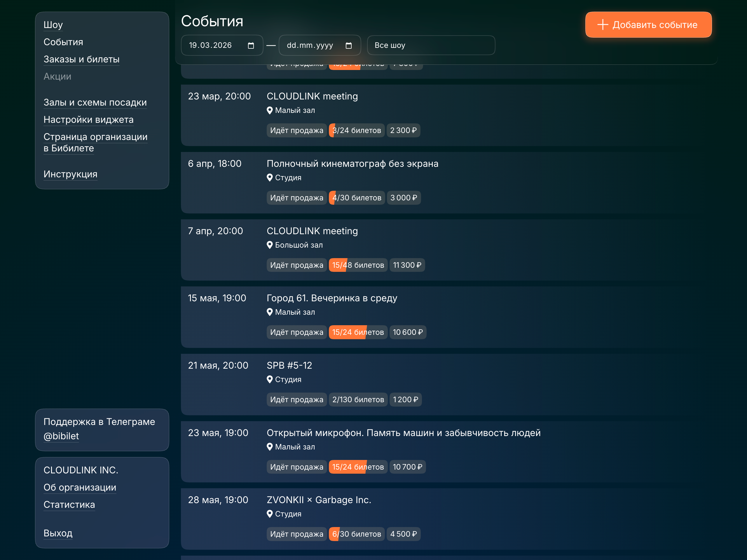747x560 pixels.
Task: Open the @bibilet Telegram support link
Action: [61, 436]
